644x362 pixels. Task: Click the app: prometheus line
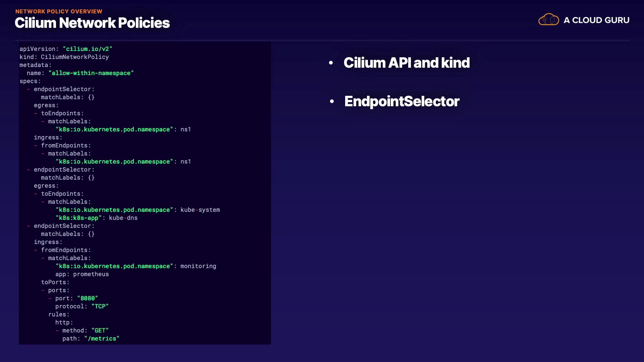82,274
